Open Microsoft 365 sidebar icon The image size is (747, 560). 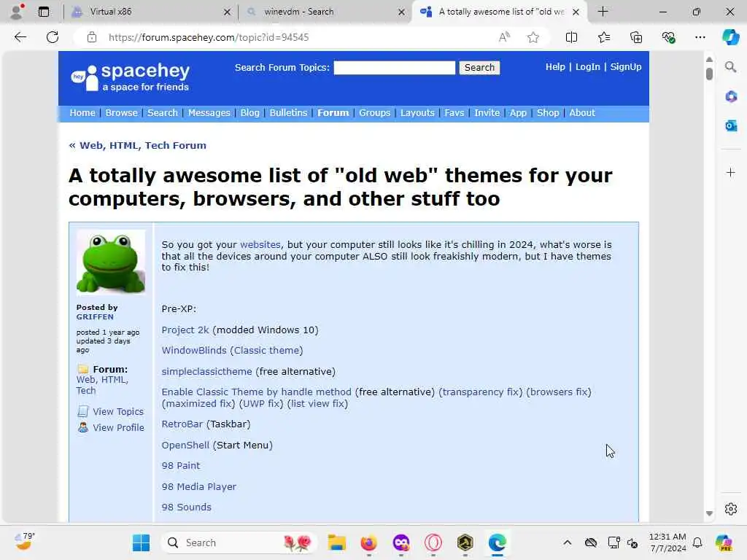pyautogui.click(x=731, y=97)
